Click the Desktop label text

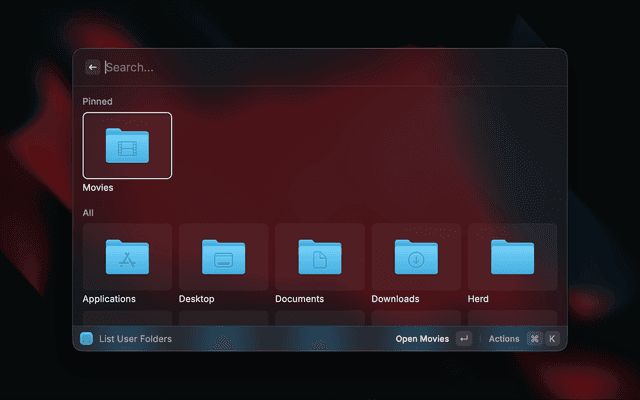point(196,299)
